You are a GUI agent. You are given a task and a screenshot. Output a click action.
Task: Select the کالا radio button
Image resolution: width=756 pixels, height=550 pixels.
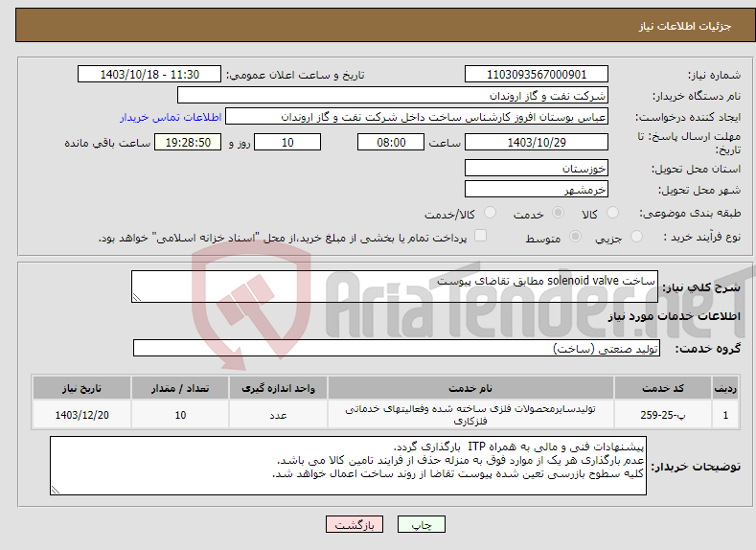(x=612, y=213)
